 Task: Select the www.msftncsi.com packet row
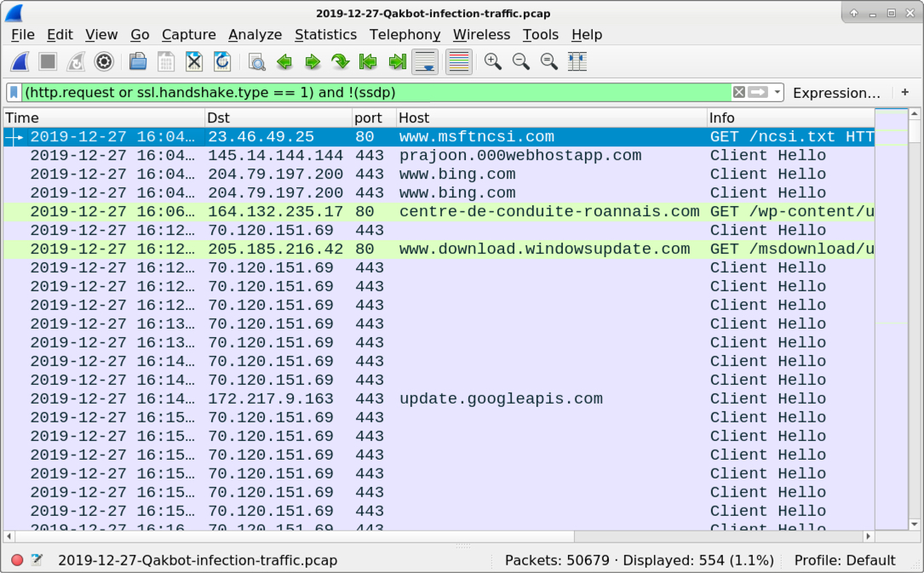click(439, 136)
